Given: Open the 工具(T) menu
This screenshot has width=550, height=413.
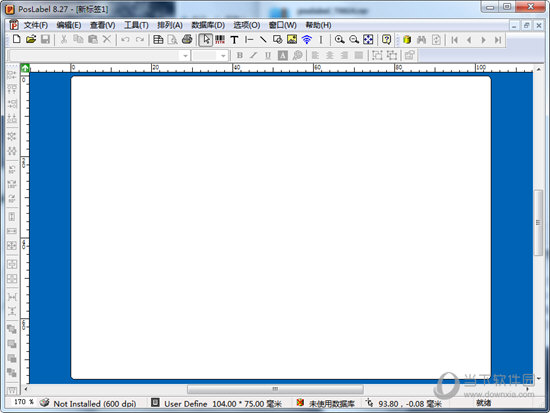Looking at the screenshot, I should coord(136,25).
